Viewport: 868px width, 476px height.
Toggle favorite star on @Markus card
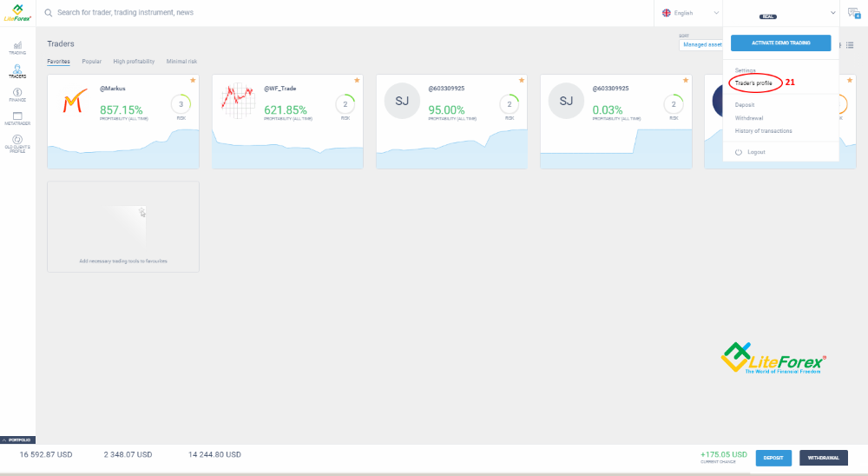click(x=193, y=81)
